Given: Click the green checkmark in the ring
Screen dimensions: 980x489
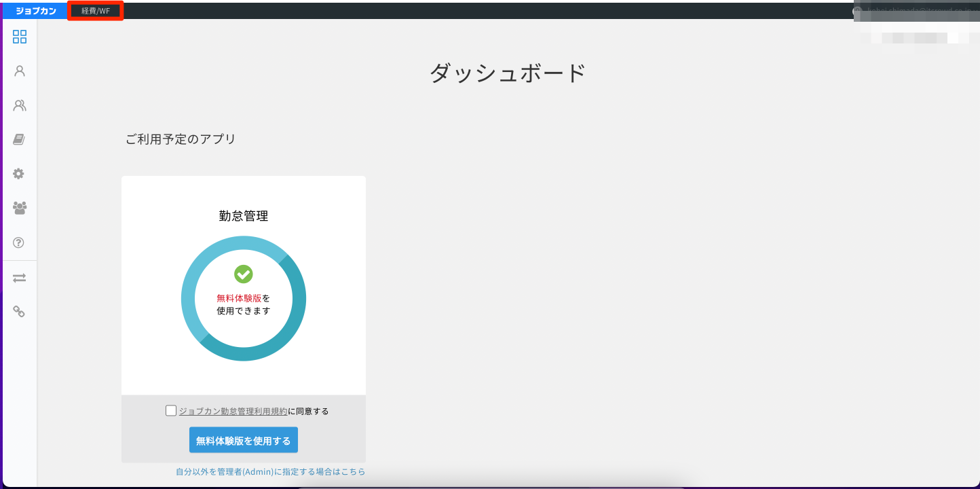Looking at the screenshot, I should coord(244,274).
